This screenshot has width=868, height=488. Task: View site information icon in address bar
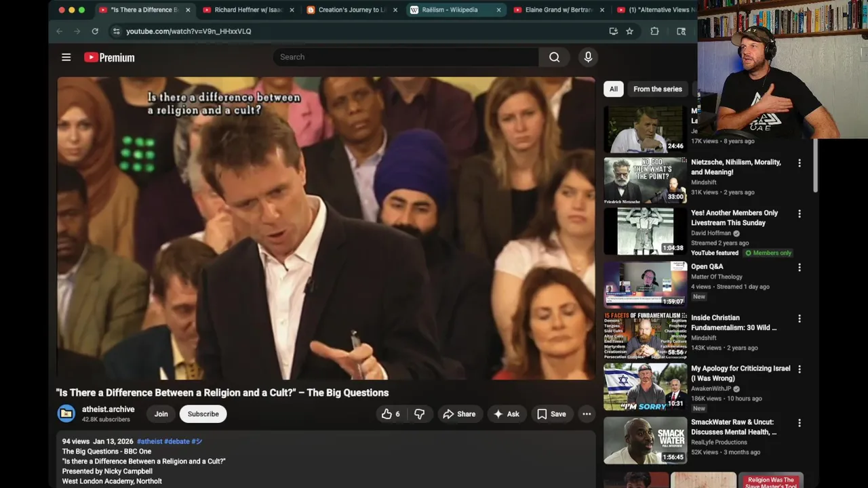click(116, 31)
